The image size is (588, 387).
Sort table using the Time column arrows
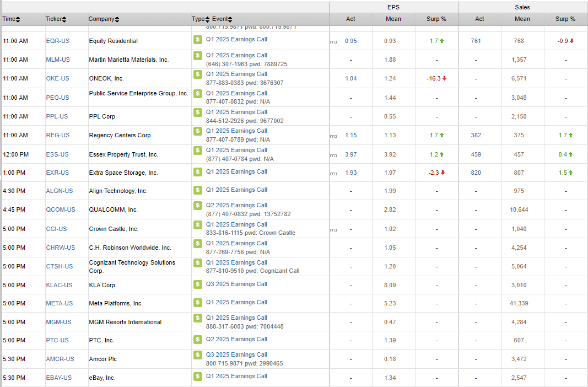click(18, 19)
